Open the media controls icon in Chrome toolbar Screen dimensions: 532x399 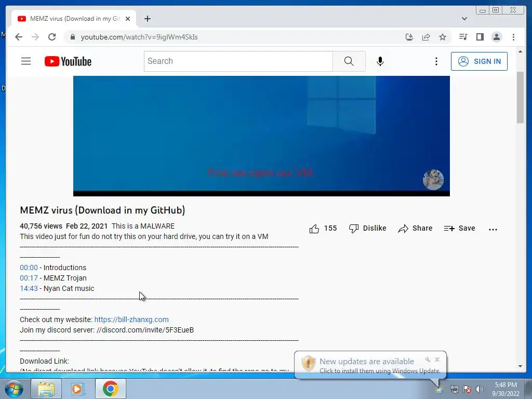pyautogui.click(x=463, y=37)
